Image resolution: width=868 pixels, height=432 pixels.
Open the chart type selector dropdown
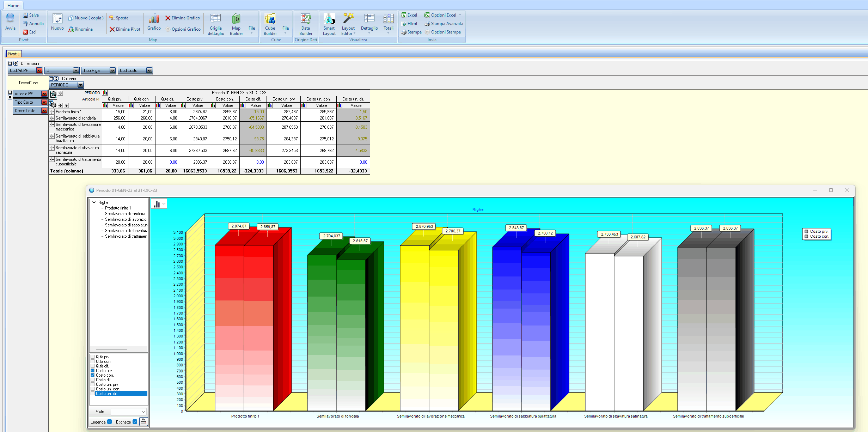point(159,203)
